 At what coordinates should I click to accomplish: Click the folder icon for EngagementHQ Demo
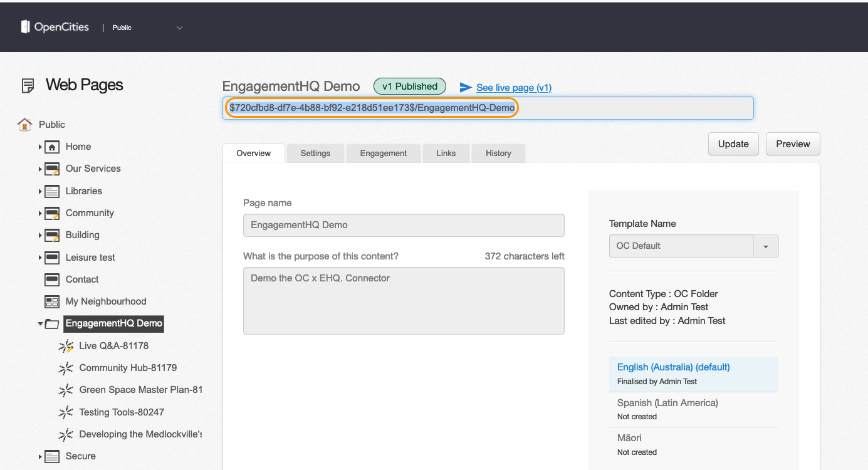(x=51, y=323)
